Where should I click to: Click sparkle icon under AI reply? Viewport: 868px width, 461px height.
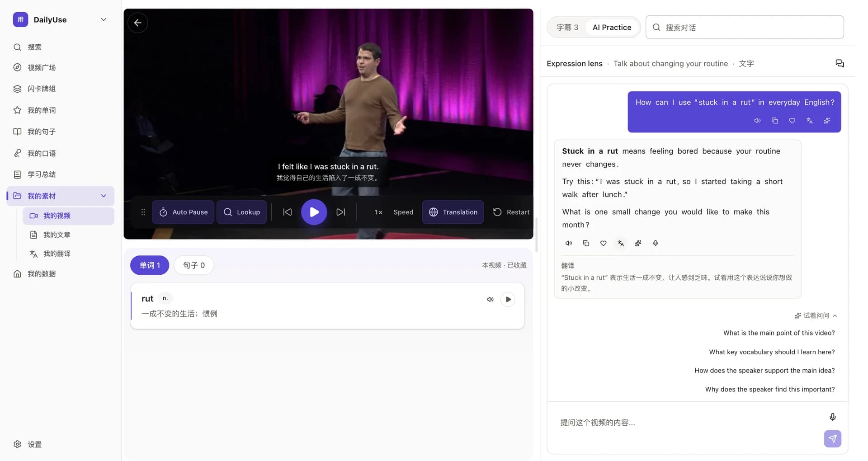click(x=638, y=243)
